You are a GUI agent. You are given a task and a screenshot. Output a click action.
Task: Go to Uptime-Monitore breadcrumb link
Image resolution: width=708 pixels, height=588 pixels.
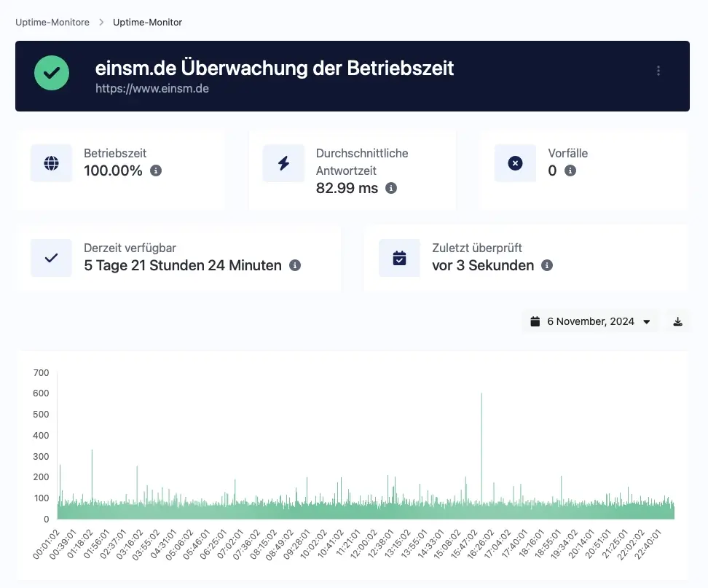52,23
